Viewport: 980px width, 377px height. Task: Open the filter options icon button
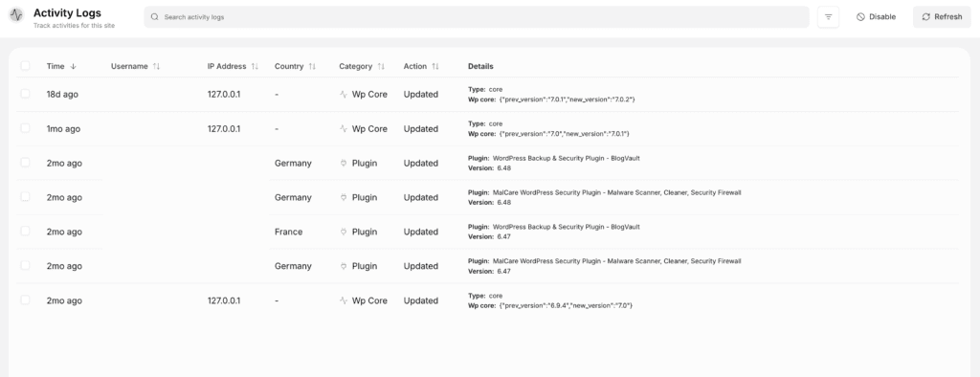tap(828, 17)
